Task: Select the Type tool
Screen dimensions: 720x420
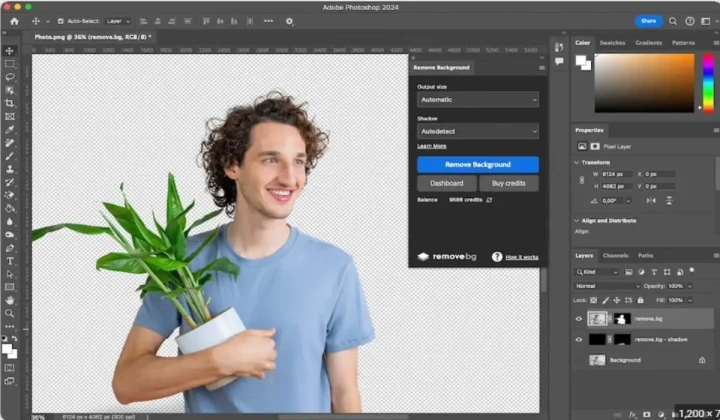Action: point(10,261)
